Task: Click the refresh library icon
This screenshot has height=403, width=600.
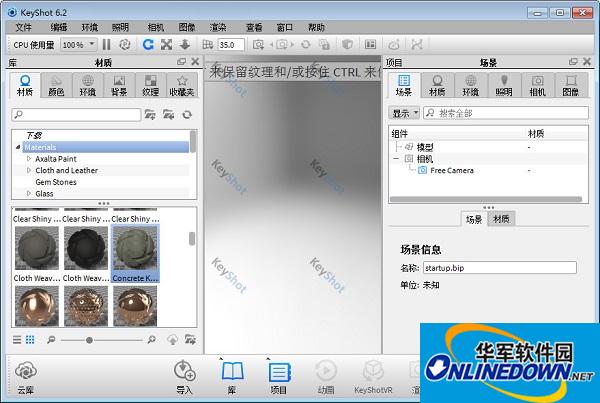Action: pos(187,114)
